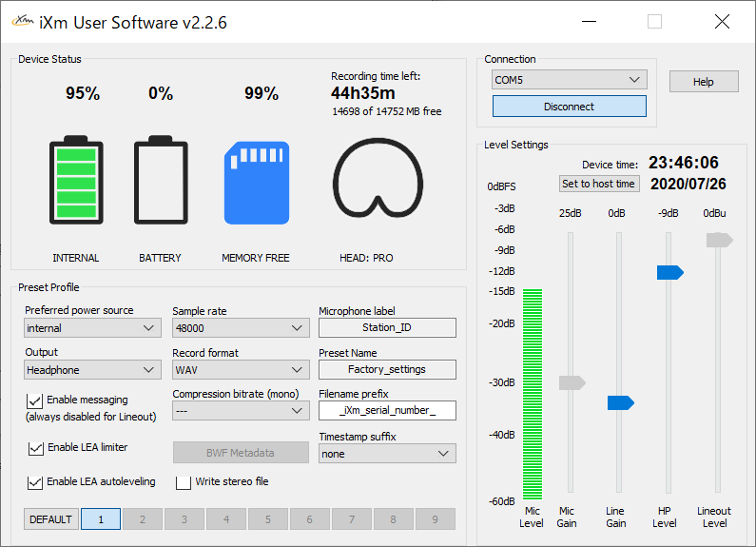The image size is (756, 547).
Task: Click the Preset Name field Factory_settings
Action: click(x=387, y=369)
